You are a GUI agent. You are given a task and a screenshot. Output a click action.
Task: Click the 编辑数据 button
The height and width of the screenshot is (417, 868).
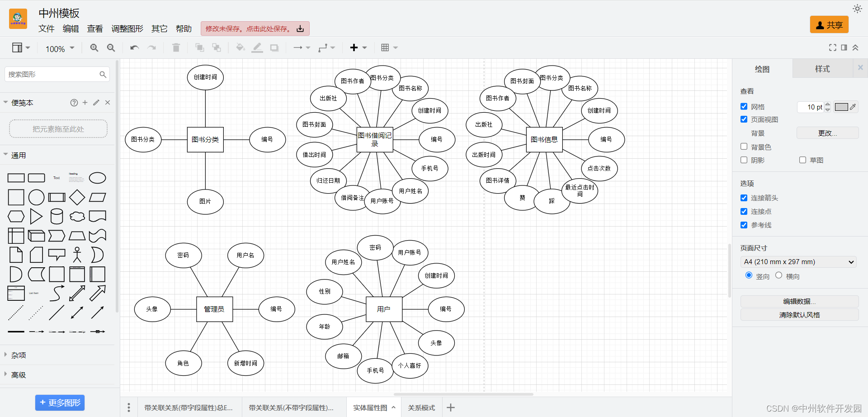click(x=799, y=301)
